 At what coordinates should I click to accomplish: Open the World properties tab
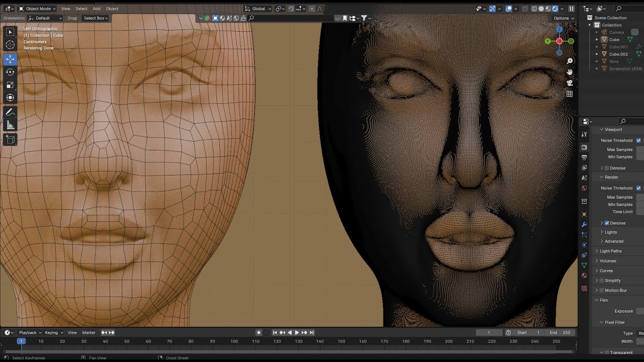coord(584,188)
